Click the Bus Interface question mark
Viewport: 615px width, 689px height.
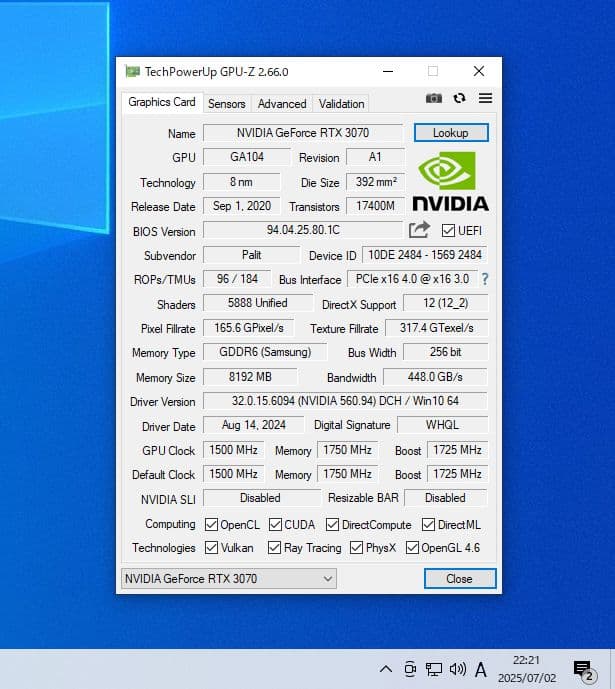(485, 279)
